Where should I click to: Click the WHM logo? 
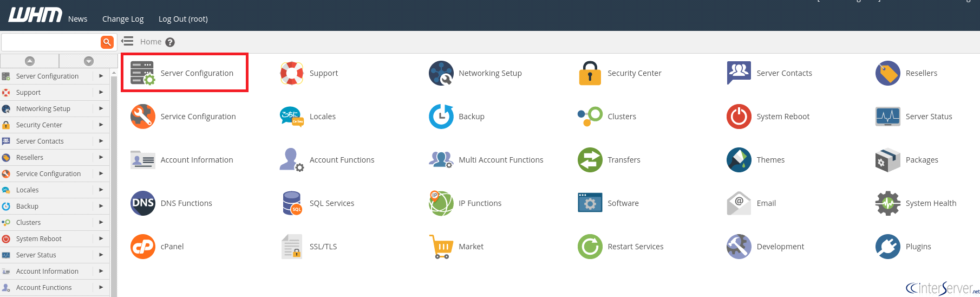tap(35, 15)
